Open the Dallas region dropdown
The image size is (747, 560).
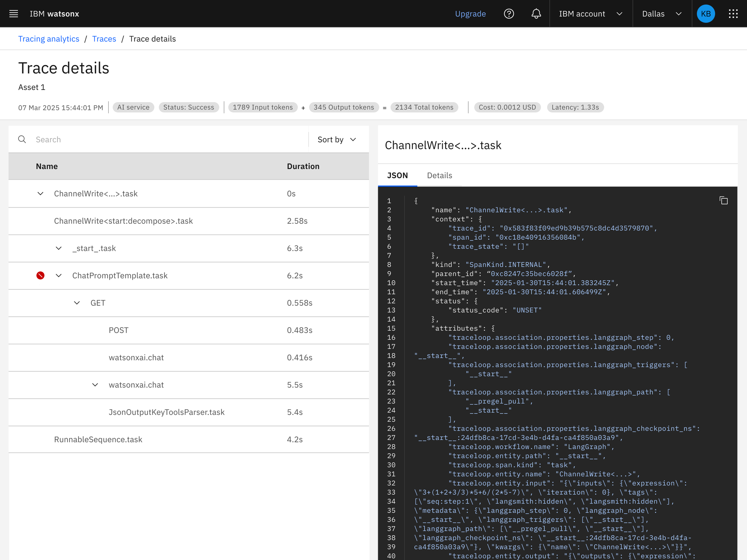pos(662,13)
